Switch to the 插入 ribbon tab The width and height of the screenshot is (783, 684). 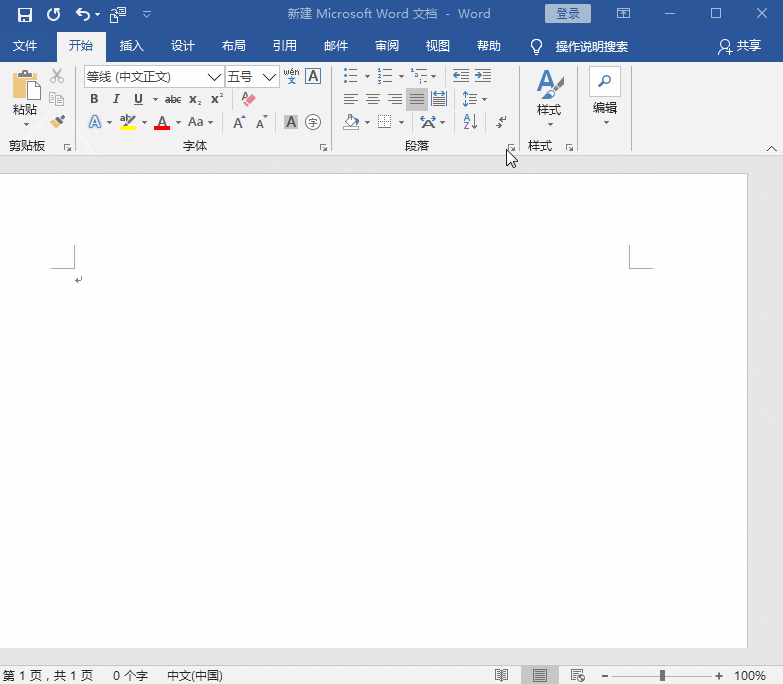point(132,46)
